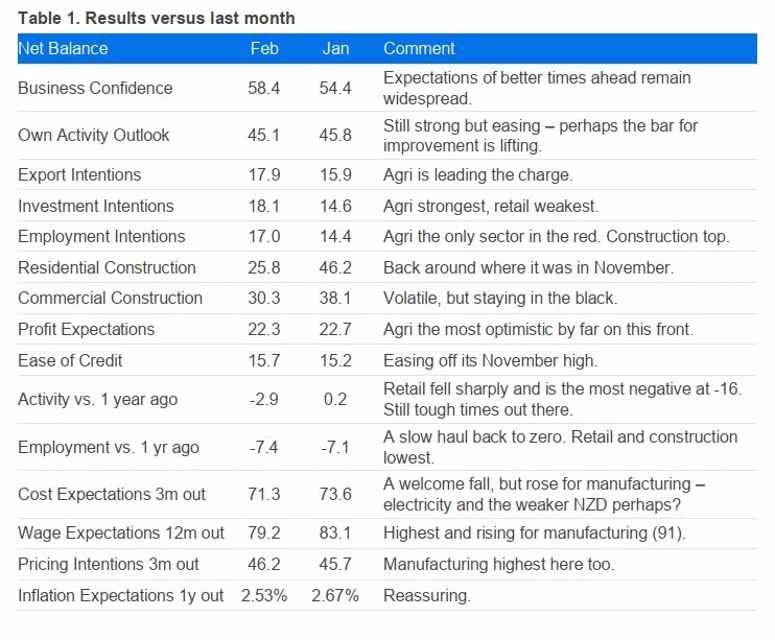Click the Net Balance column header
Viewport: 775px width, 640px height.
point(63,48)
